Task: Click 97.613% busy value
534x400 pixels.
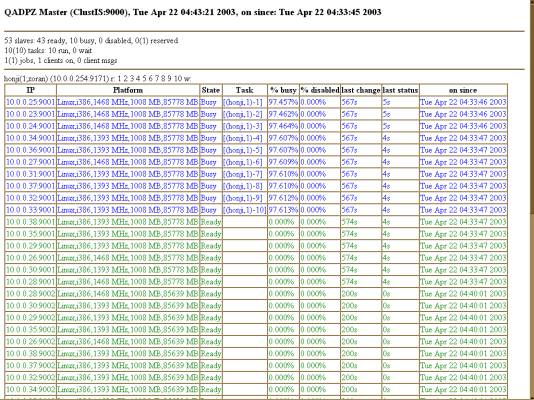Action: tap(283, 210)
